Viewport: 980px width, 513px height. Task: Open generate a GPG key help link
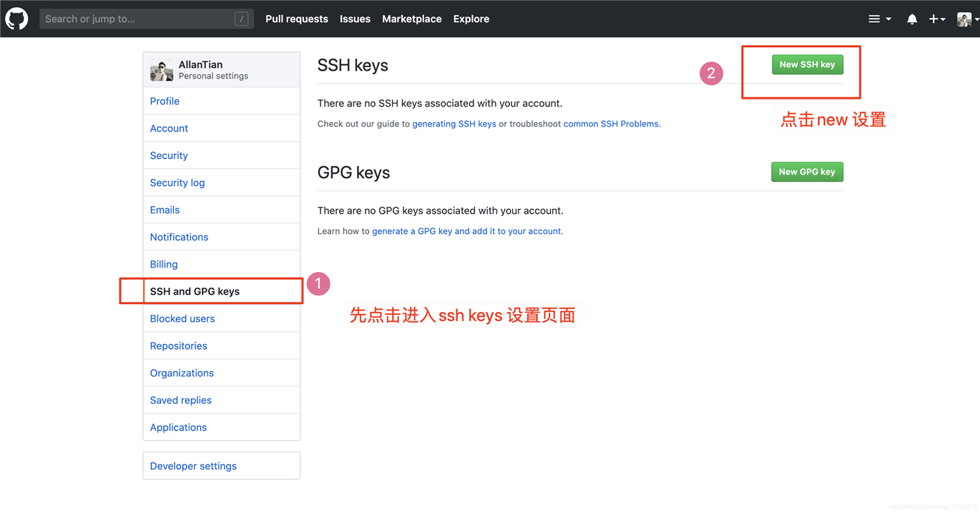click(x=466, y=231)
